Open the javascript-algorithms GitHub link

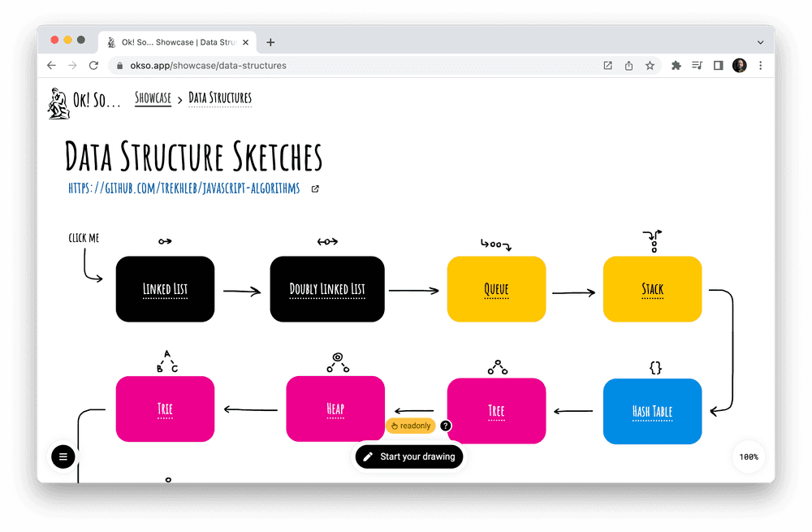click(183, 188)
